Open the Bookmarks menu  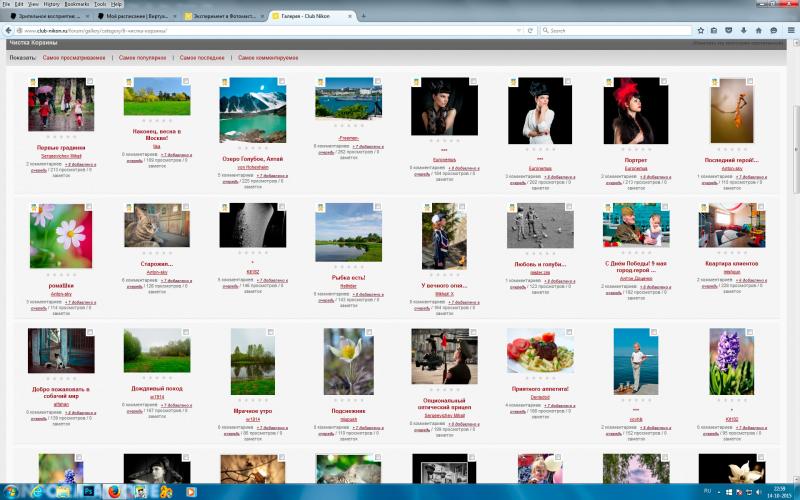click(x=77, y=4)
